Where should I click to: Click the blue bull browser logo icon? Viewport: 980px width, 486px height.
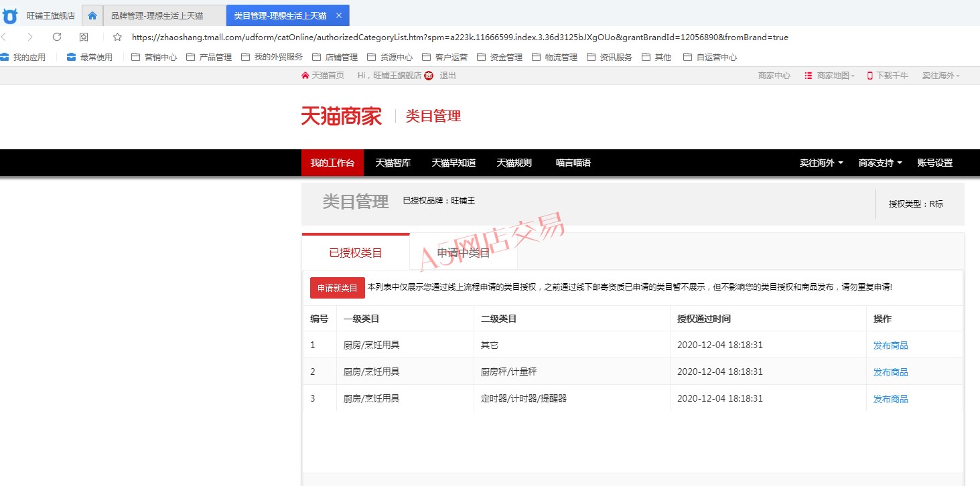pyautogui.click(x=10, y=15)
